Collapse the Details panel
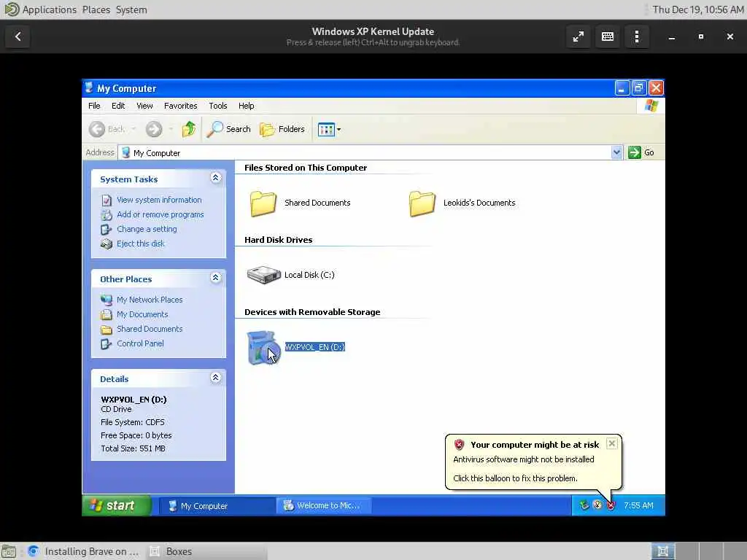Image resolution: width=747 pixels, height=560 pixels. pyautogui.click(x=215, y=378)
